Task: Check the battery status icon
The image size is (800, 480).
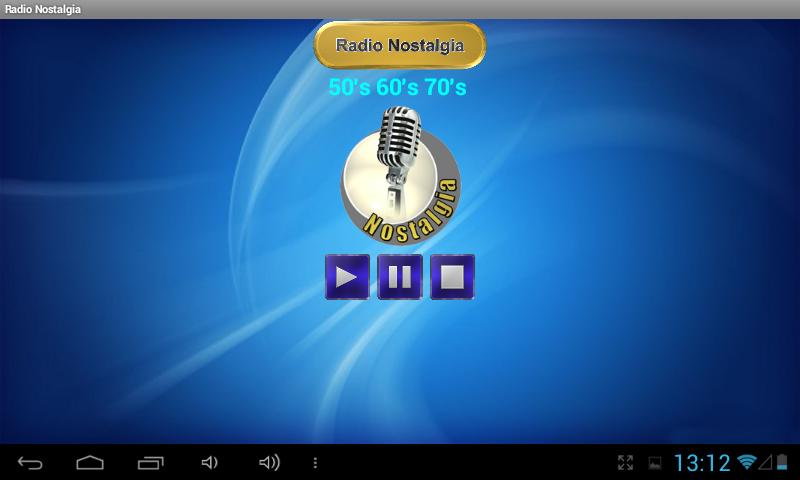Action: 782,462
